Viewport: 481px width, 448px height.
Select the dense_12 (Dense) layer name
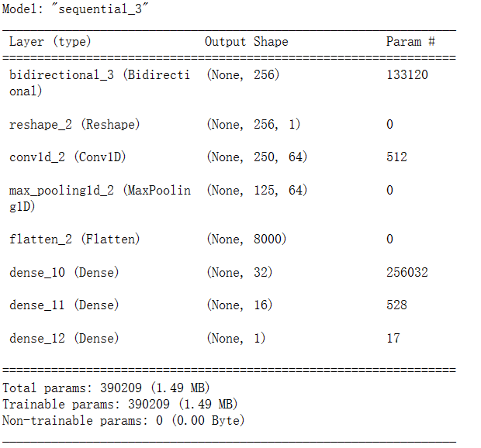click(x=64, y=339)
